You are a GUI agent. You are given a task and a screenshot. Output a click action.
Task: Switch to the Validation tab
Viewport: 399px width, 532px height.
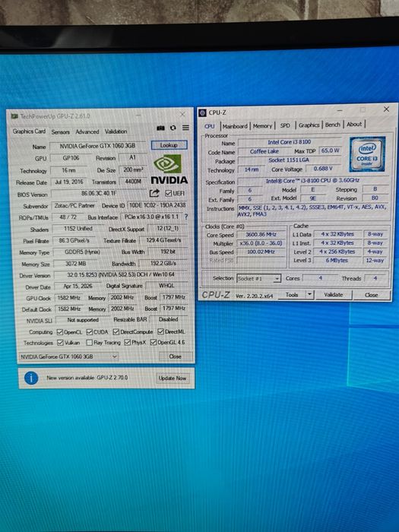(116, 131)
